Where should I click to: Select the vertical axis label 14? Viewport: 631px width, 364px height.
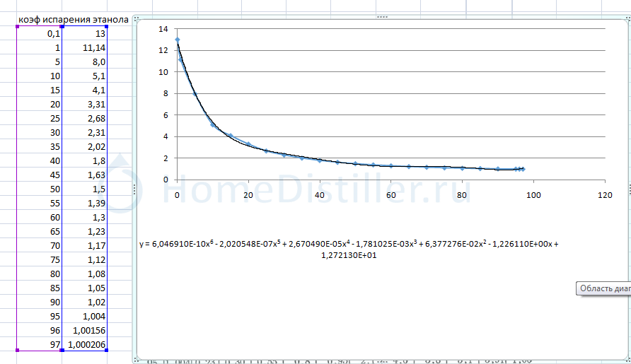[x=163, y=29]
